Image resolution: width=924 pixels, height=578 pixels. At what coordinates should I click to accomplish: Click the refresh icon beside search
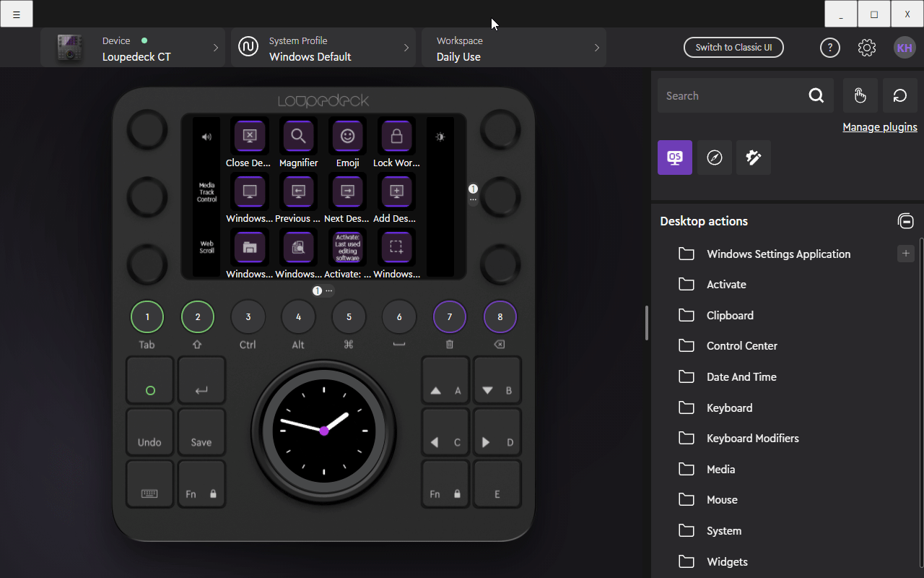pos(899,95)
